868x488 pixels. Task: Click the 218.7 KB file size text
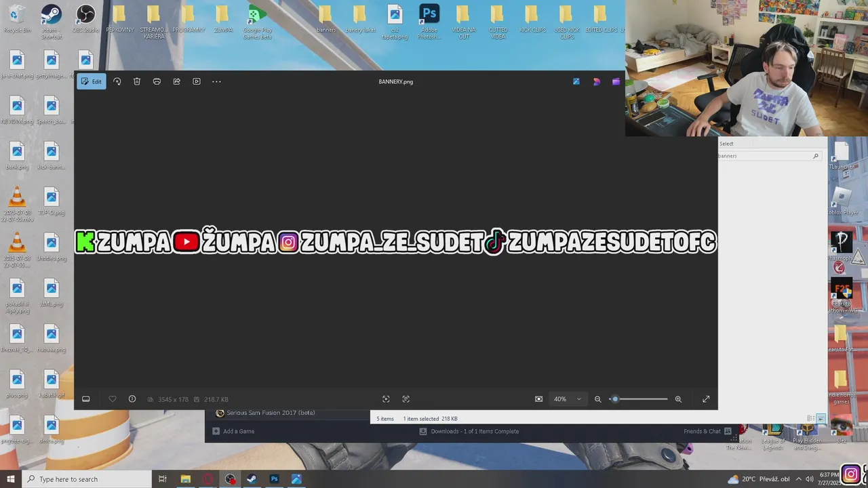point(216,399)
